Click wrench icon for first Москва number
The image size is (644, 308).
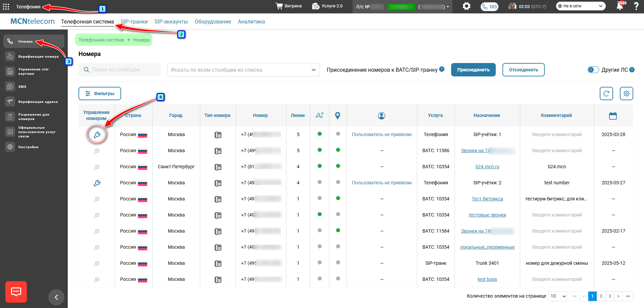click(x=97, y=135)
